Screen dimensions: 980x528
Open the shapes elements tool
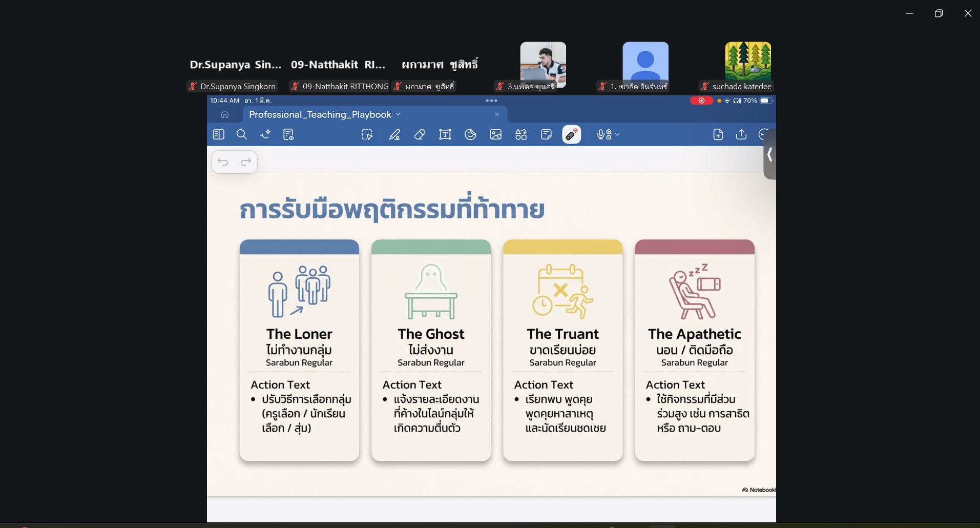pos(521,134)
